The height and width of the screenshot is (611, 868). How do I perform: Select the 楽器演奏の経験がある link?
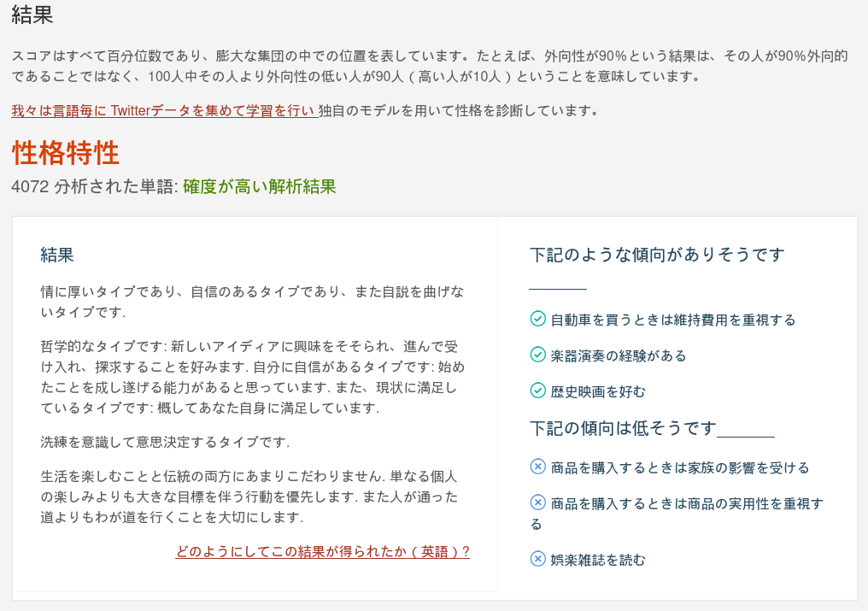click(618, 355)
